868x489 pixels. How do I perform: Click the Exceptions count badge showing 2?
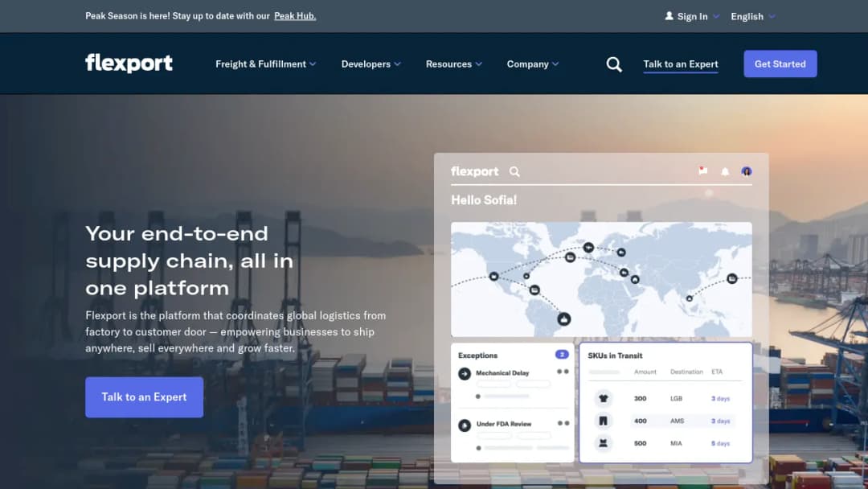click(561, 355)
